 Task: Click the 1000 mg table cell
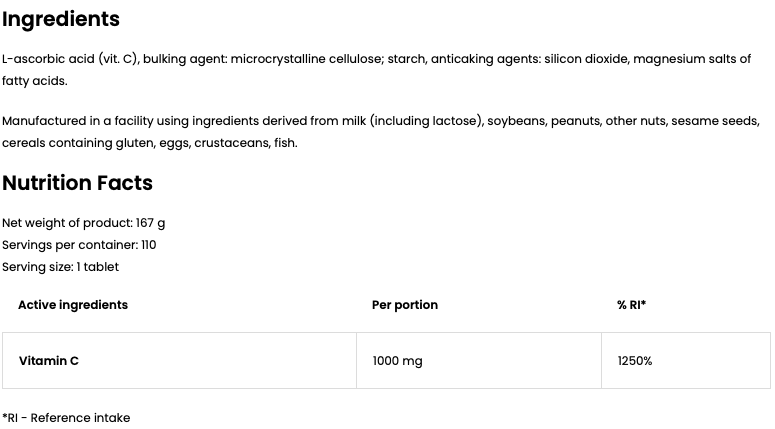397,361
